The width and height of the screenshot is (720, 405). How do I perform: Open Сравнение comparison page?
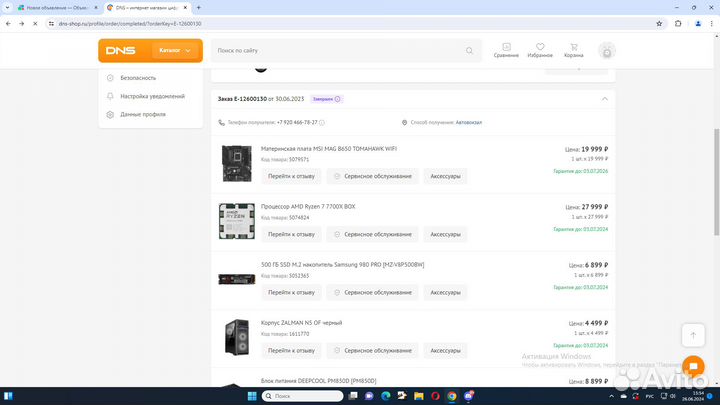click(506, 51)
